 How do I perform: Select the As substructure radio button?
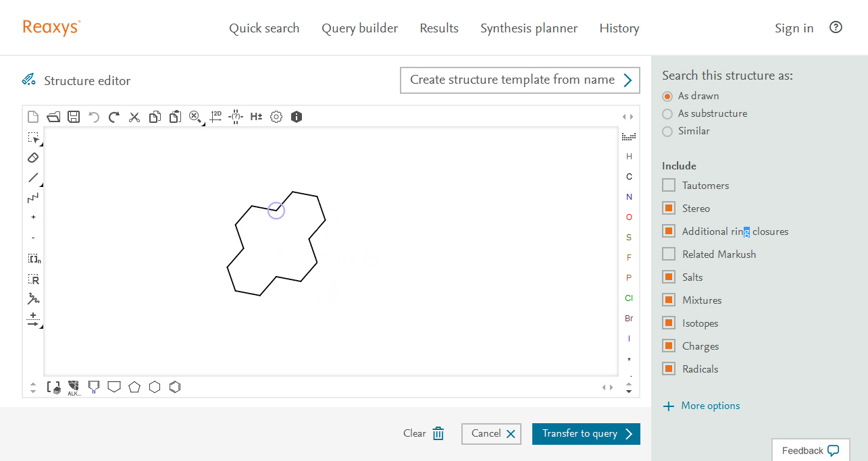pyautogui.click(x=667, y=114)
